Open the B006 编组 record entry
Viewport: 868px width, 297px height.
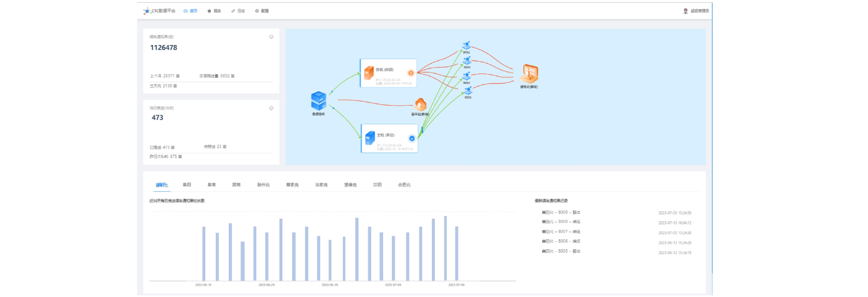click(x=561, y=241)
